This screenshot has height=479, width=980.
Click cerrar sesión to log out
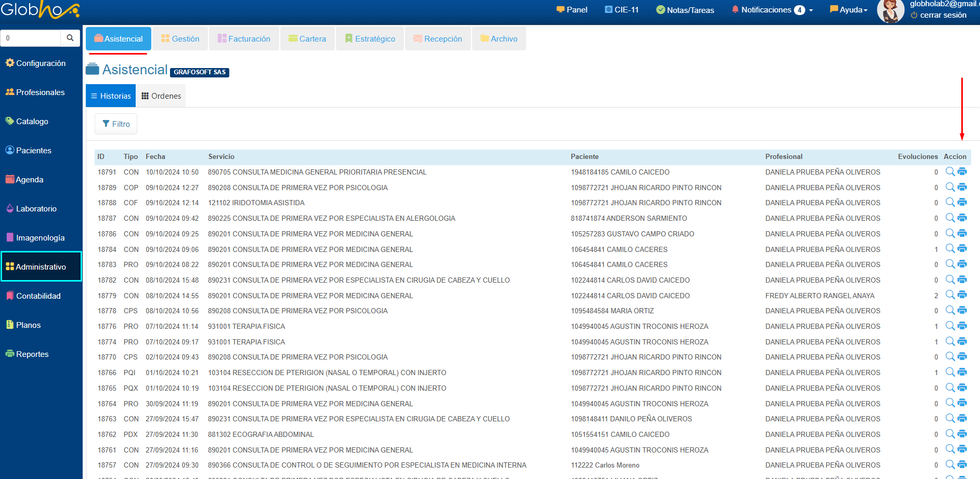[x=938, y=15]
